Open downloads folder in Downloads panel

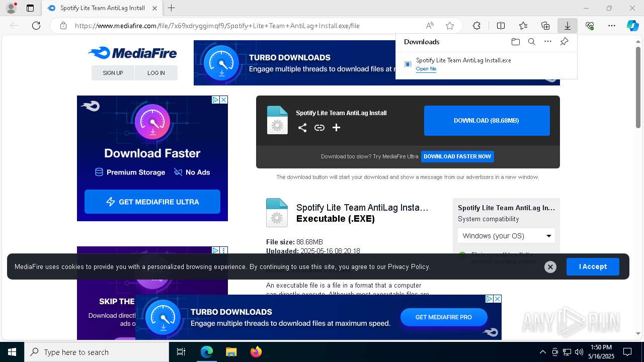515,42
